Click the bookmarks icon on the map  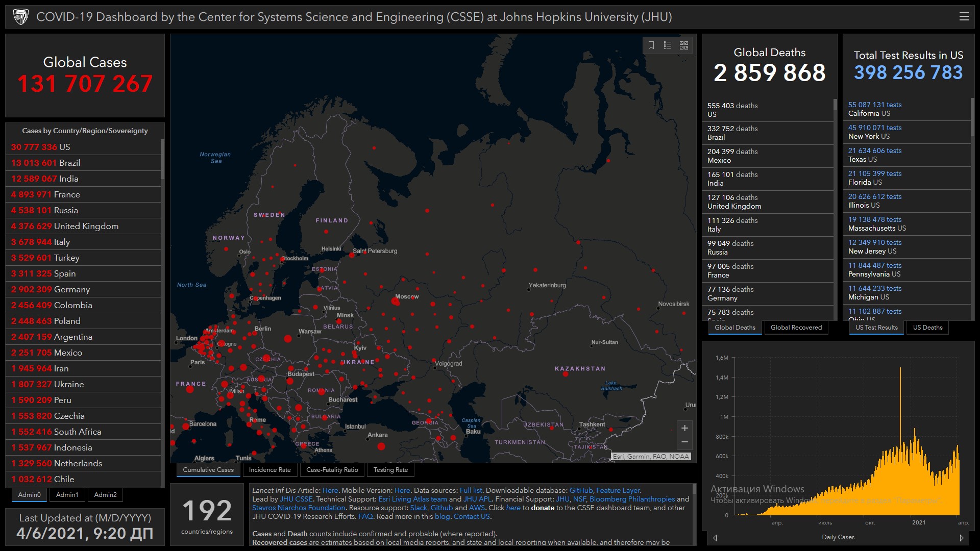(x=651, y=45)
